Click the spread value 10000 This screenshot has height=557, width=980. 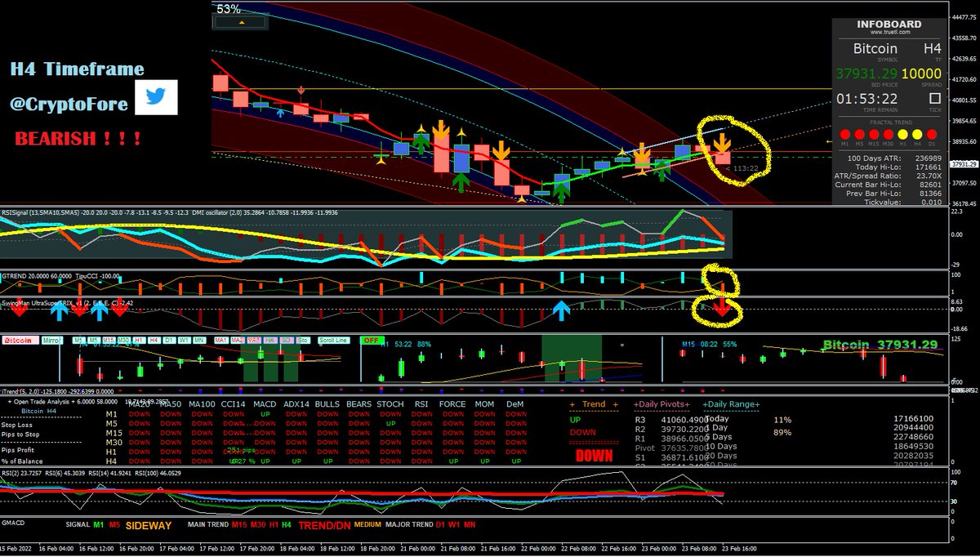(x=921, y=74)
